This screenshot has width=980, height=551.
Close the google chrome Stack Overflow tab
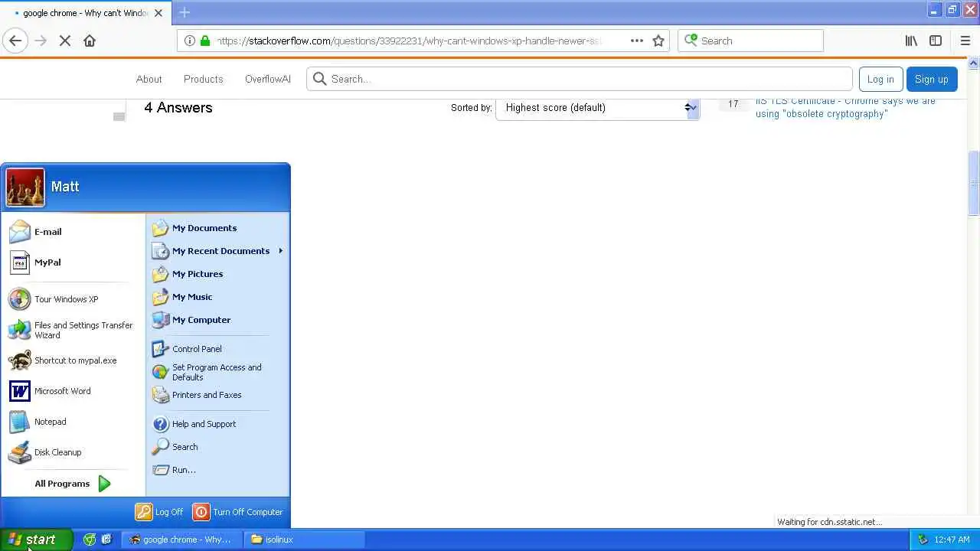click(x=158, y=13)
